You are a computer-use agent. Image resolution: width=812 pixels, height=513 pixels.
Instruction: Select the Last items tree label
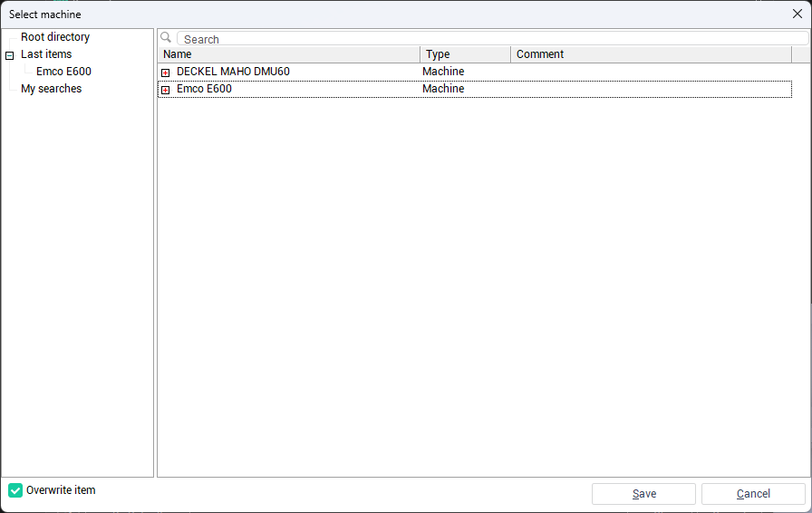click(46, 54)
